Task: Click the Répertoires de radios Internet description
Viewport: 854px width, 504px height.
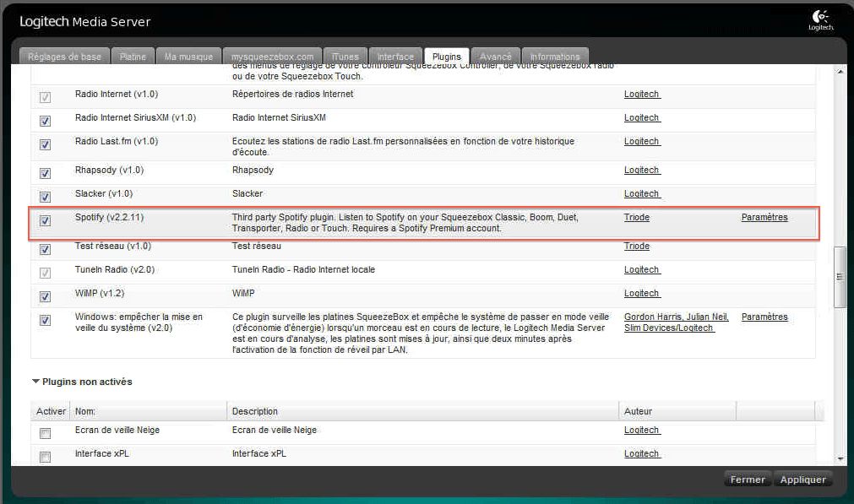Action: coord(292,95)
